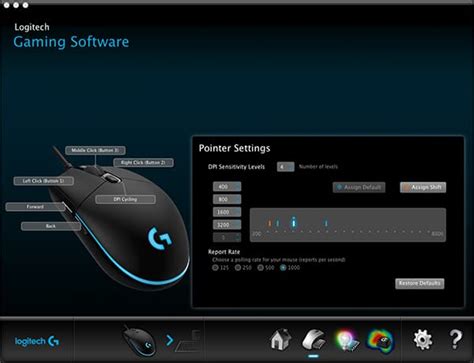Click the 800 DPI marker on the slider
This screenshot has height=363, width=474.
pyautogui.click(x=278, y=223)
